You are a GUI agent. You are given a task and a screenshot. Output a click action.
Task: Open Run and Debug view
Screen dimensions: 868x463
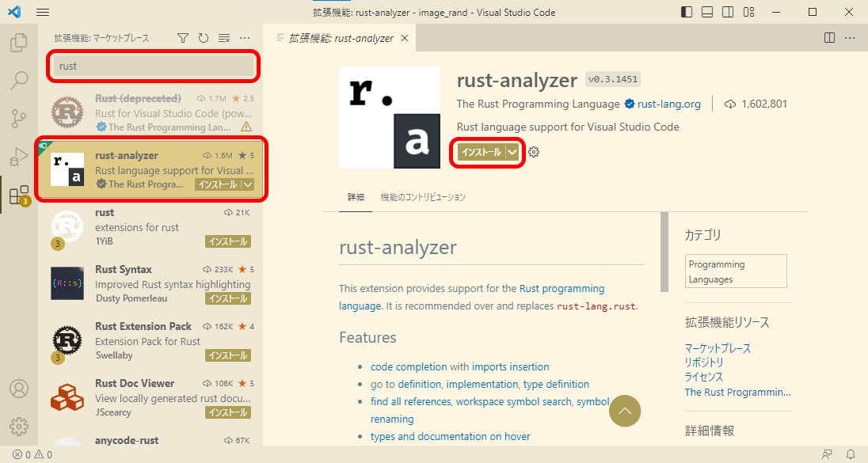pos(19,157)
